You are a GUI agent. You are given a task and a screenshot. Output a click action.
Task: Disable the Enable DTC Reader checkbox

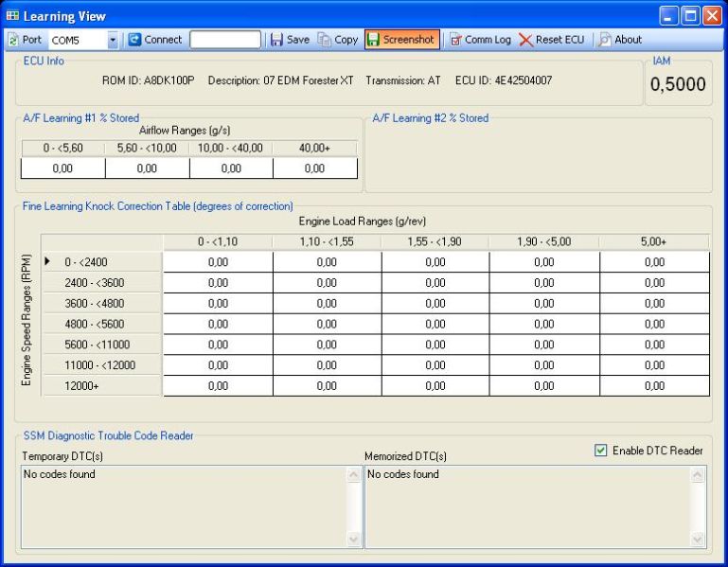[x=600, y=451]
